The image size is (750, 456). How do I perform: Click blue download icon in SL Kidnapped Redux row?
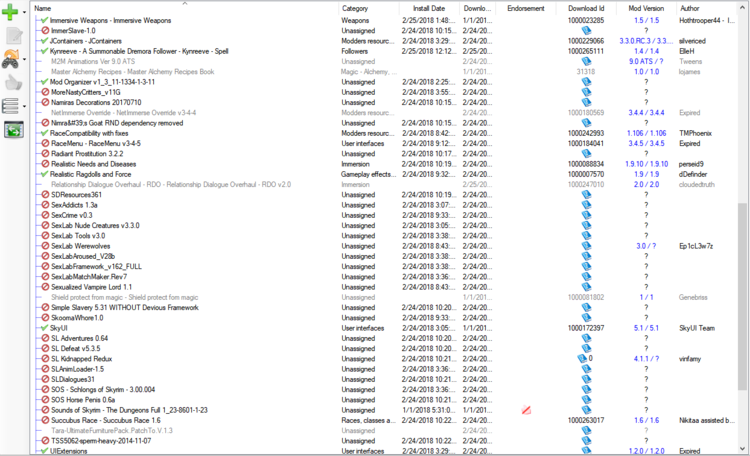582,358
